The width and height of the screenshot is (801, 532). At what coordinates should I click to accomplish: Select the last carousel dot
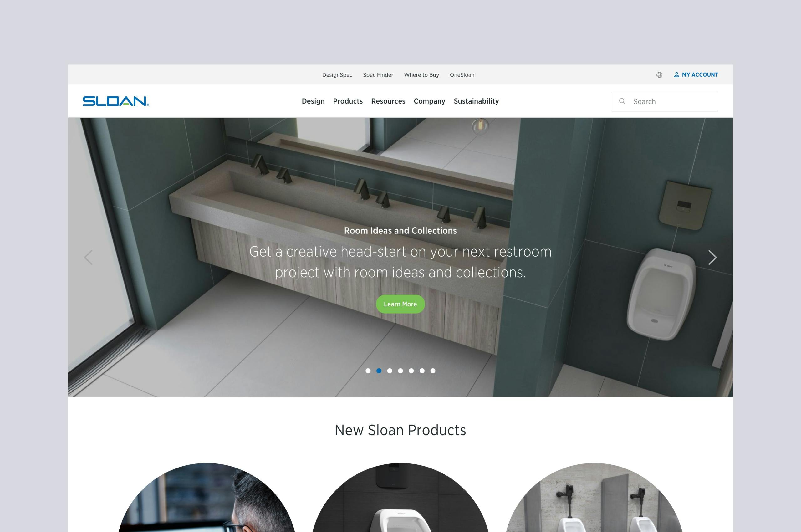pos(432,371)
